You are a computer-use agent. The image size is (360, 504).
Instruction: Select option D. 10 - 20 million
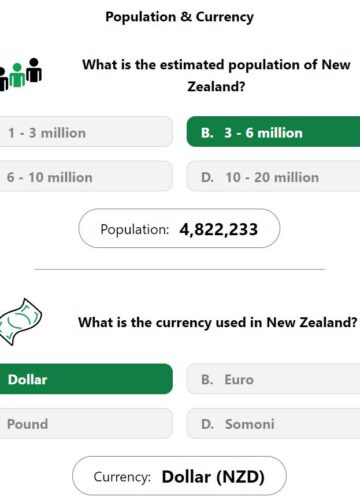point(273,176)
